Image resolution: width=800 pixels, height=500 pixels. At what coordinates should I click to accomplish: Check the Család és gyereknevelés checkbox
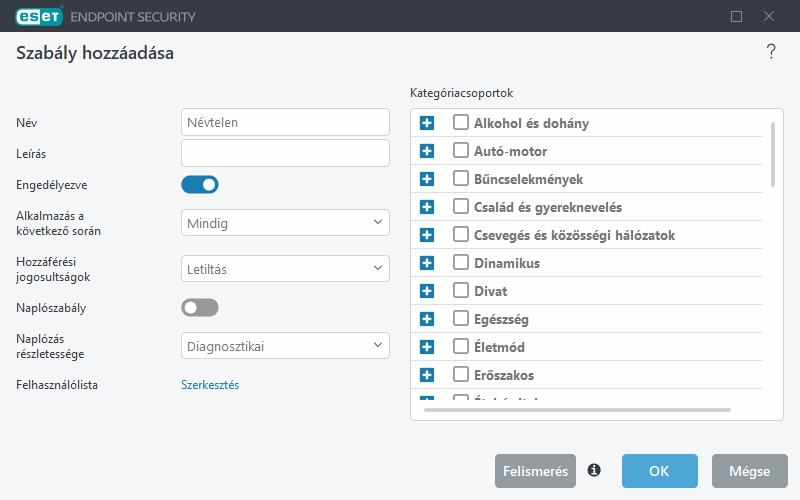click(461, 206)
